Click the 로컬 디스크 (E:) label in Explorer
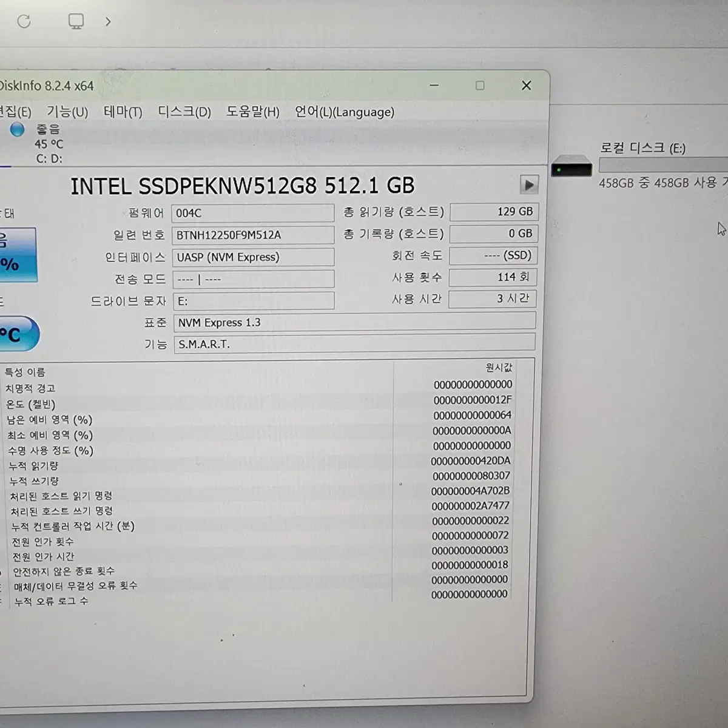The height and width of the screenshot is (728, 728). click(643, 148)
